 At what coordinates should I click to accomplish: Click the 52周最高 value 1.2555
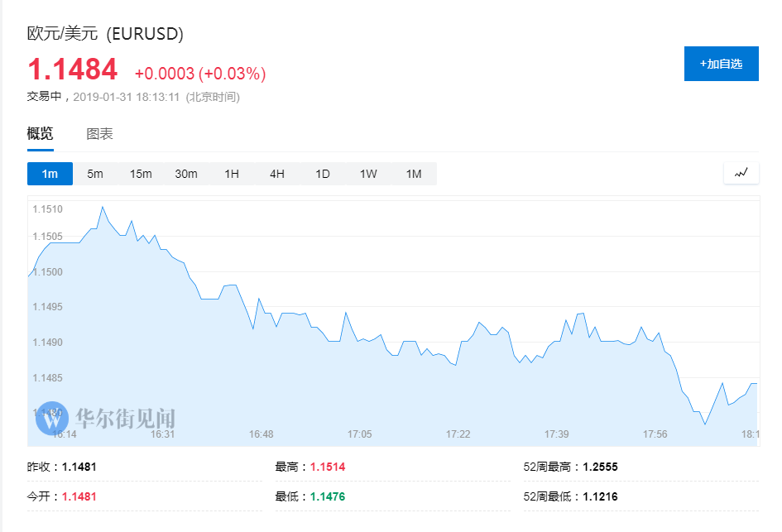tap(600, 467)
